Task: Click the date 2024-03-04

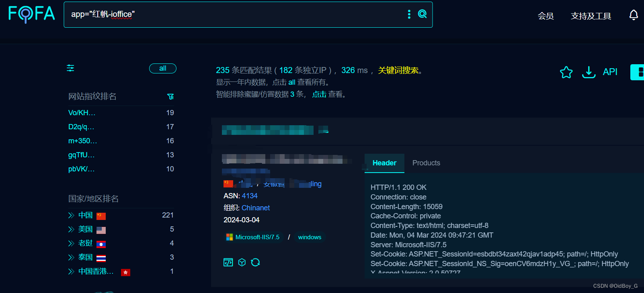Action: pyautogui.click(x=242, y=220)
